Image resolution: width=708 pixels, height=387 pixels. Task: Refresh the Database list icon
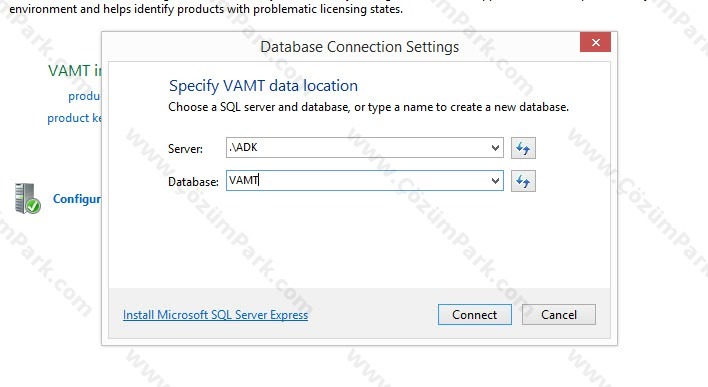pyautogui.click(x=523, y=181)
